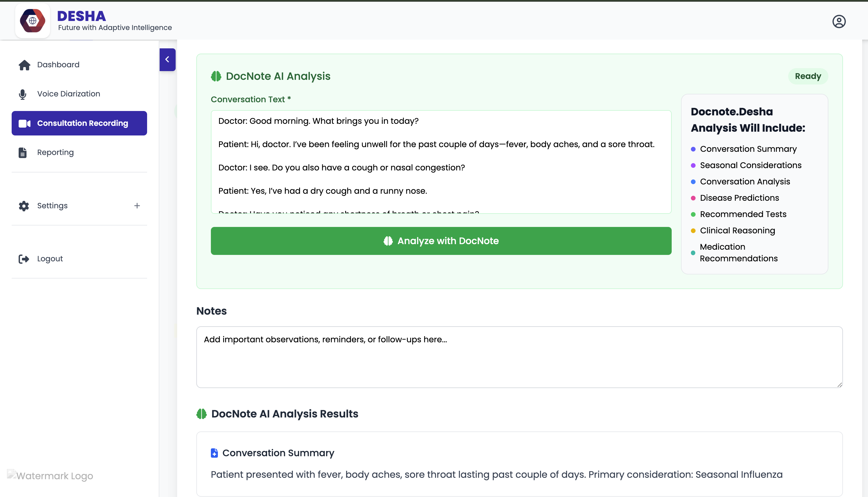Click the Logout exit arrow icon
Screen dimensions: 868x497
point(24,259)
